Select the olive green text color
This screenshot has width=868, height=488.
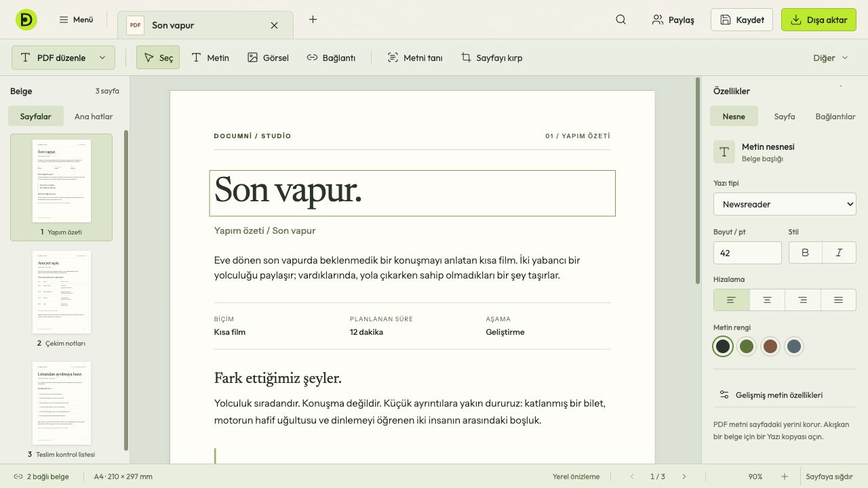(x=747, y=346)
